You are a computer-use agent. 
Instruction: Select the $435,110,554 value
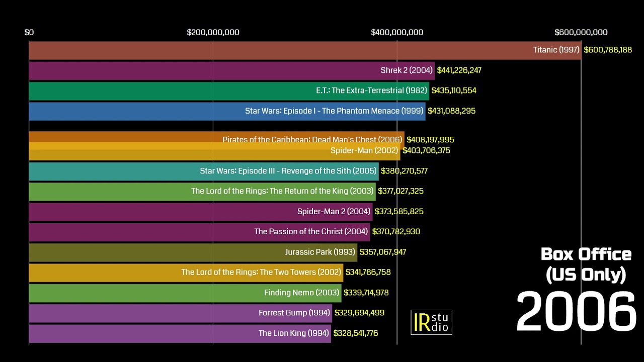454,90
